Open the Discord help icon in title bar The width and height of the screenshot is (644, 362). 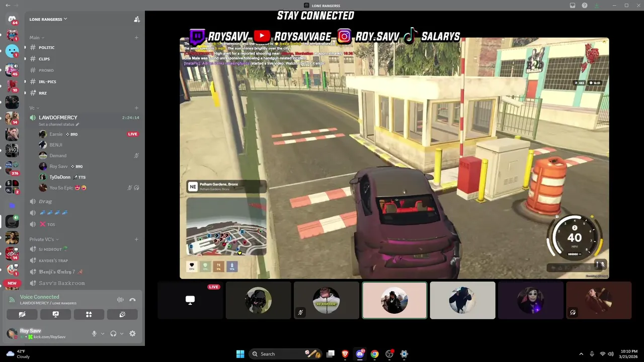(585, 6)
